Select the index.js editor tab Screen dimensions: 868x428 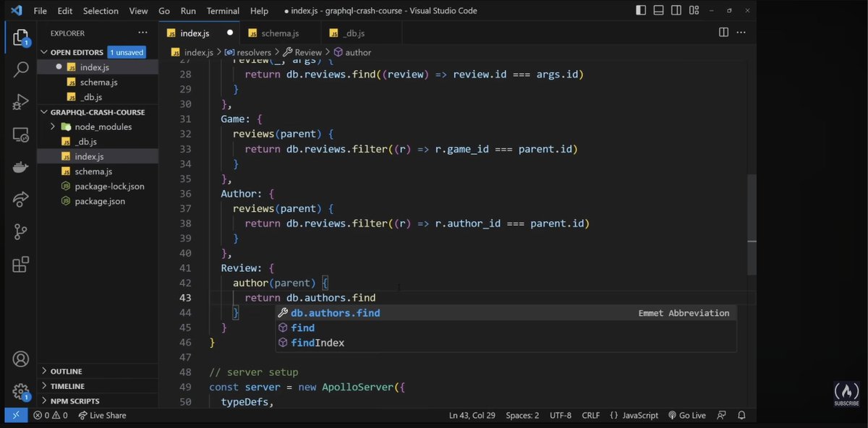[x=200, y=33]
